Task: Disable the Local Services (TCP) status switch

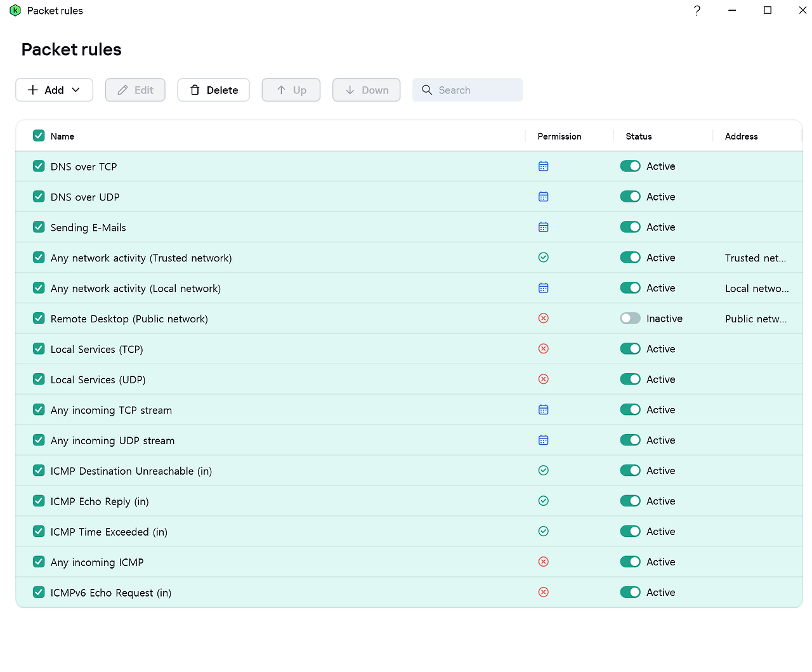Action: (630, 349)
